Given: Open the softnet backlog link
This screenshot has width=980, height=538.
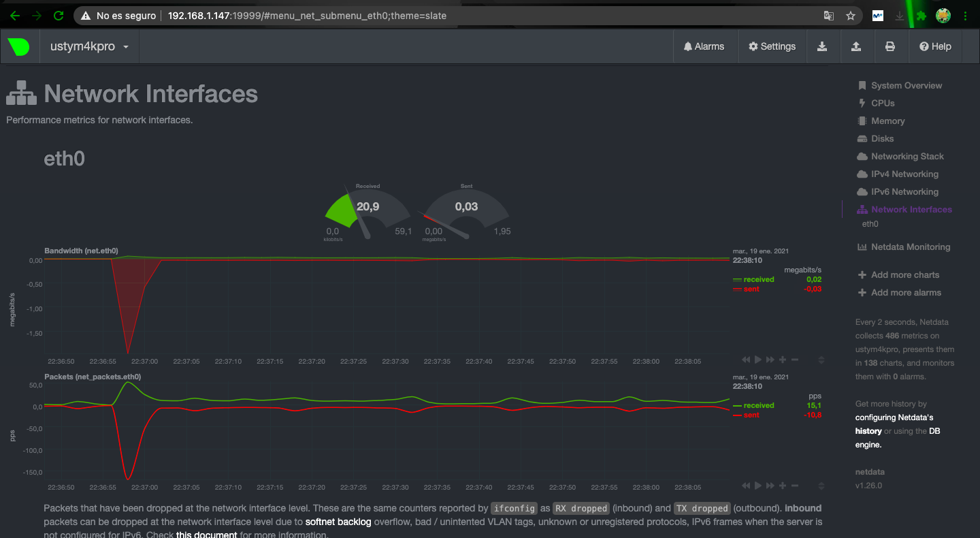Looking at the screenshot, I should (x=338, y=522).
